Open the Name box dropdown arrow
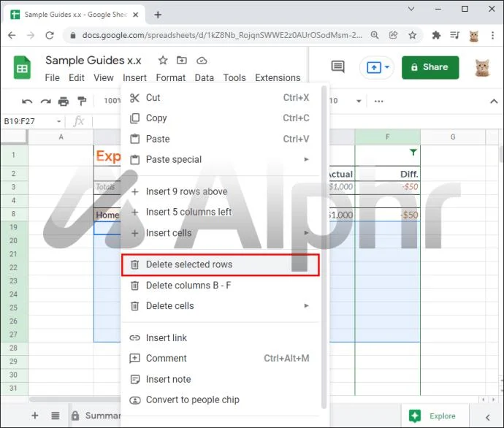This screenshot has height=428, width=504. click(59, 121)
